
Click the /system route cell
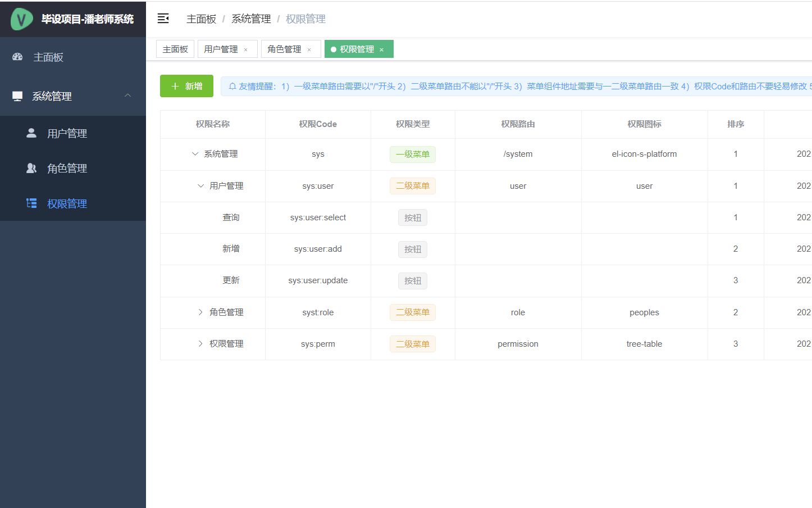(518, 154)
